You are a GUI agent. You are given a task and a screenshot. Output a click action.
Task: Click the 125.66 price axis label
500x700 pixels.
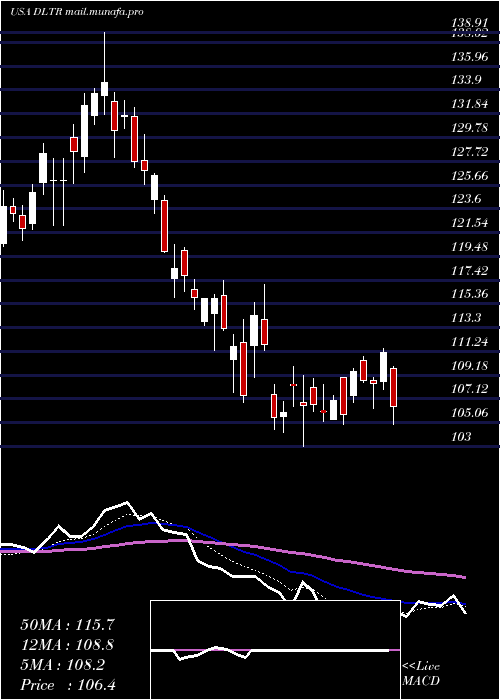click(x=472, y=175)
